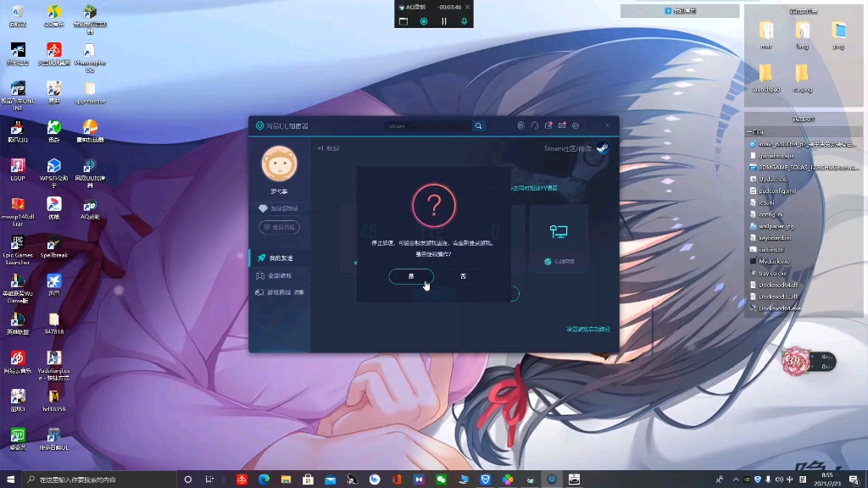
Task: Click 是 to confirm stopping acceleration
Action: (x=411, y=276)
